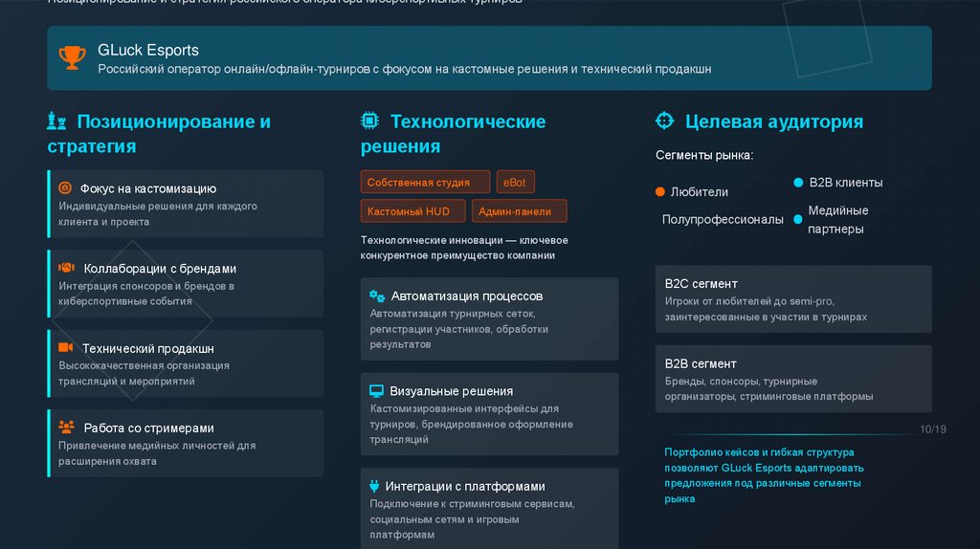Click the Сегменты рынка: label
This screenshot has width=980, height=549.
click(704, 155)
